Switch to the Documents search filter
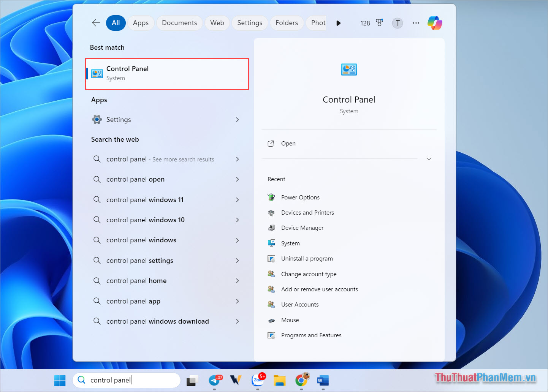 pos(179,23)
